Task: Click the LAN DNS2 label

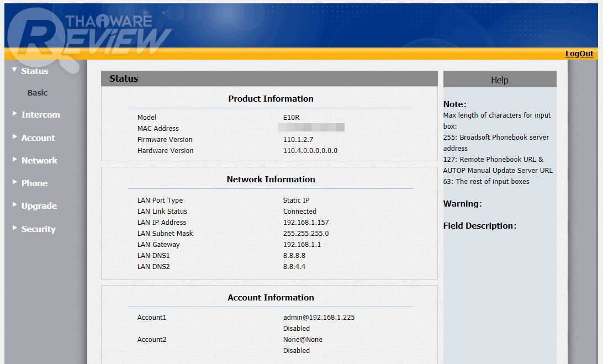Action: [154, 267]
